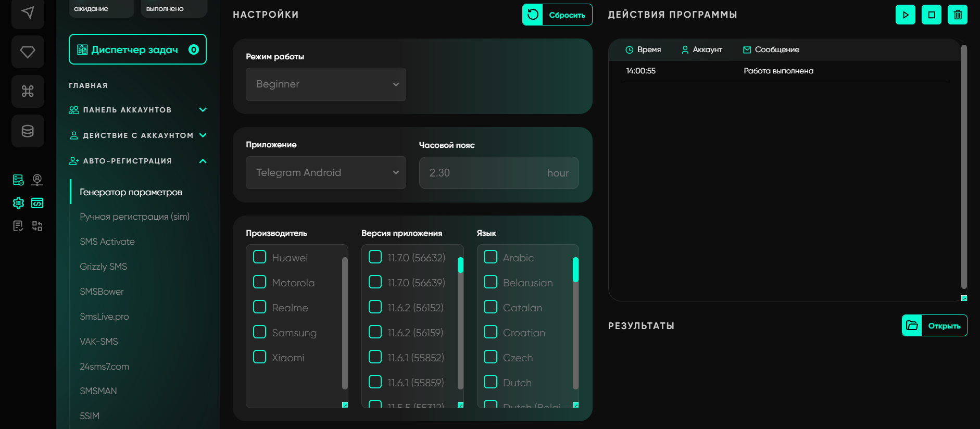Enable the Samsung checkbox

(259, 332)
